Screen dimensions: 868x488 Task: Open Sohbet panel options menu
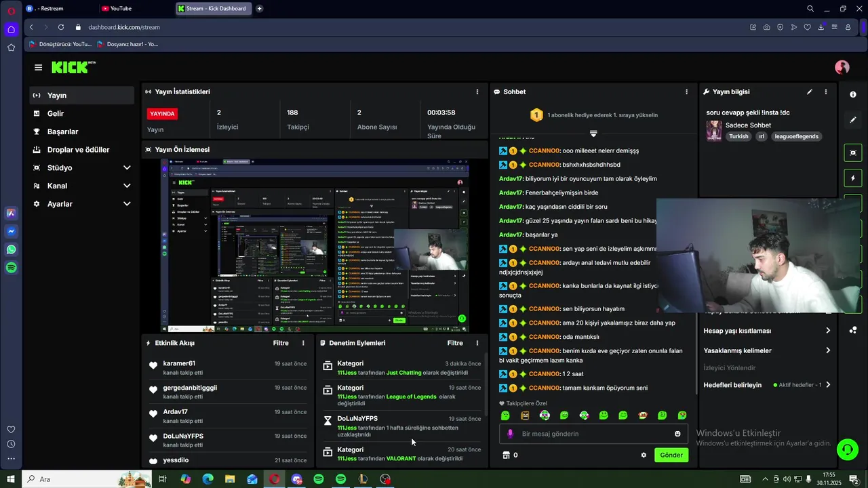[x=686, y=91]
